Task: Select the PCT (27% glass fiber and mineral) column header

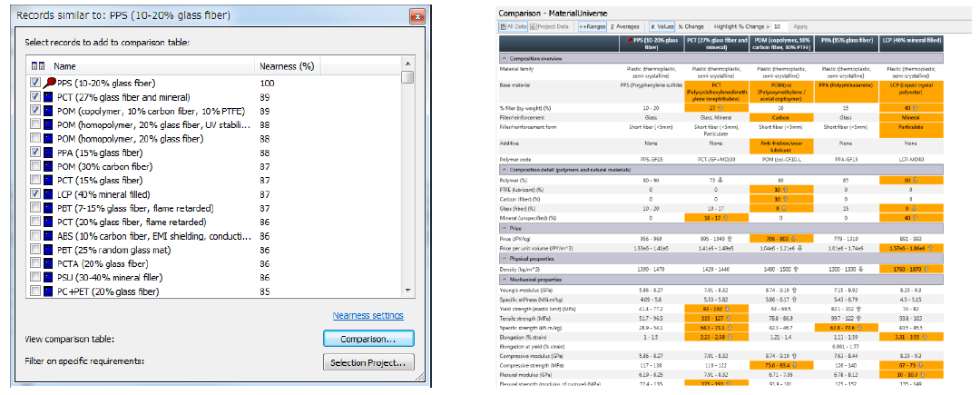Action: 718,44
